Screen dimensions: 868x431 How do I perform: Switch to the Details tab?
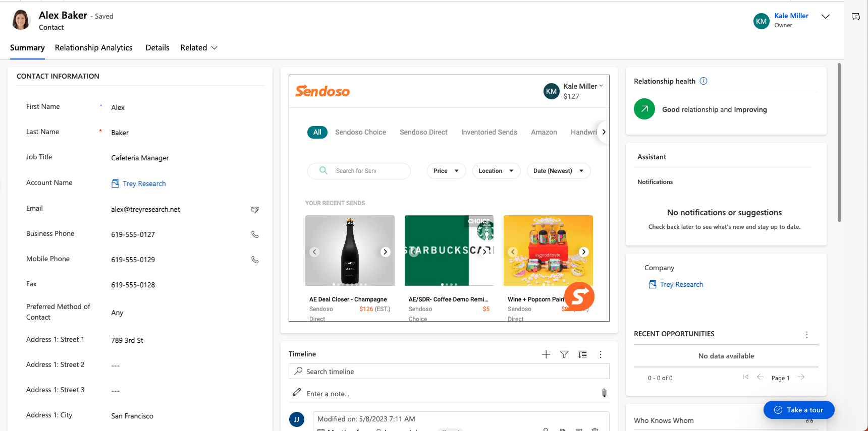(x=157, y=48)
